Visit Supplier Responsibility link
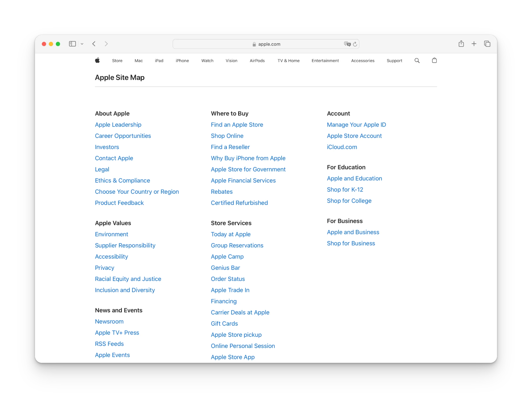Viewport: 532px width, 398px height. tap(125, 245)
